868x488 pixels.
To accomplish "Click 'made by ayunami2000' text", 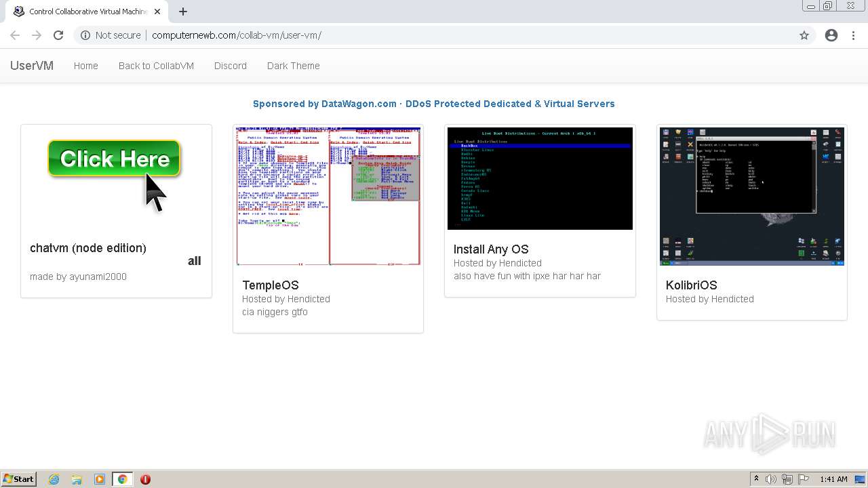I will point(78,277).
